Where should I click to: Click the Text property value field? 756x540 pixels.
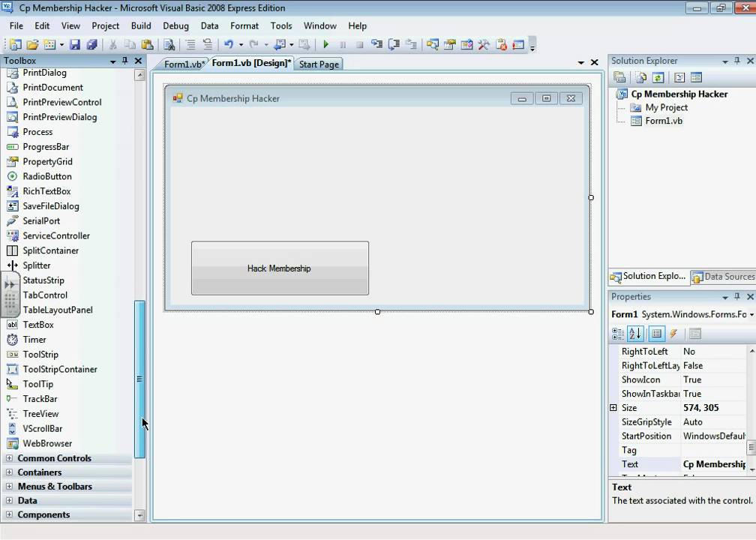pos(713,463)
